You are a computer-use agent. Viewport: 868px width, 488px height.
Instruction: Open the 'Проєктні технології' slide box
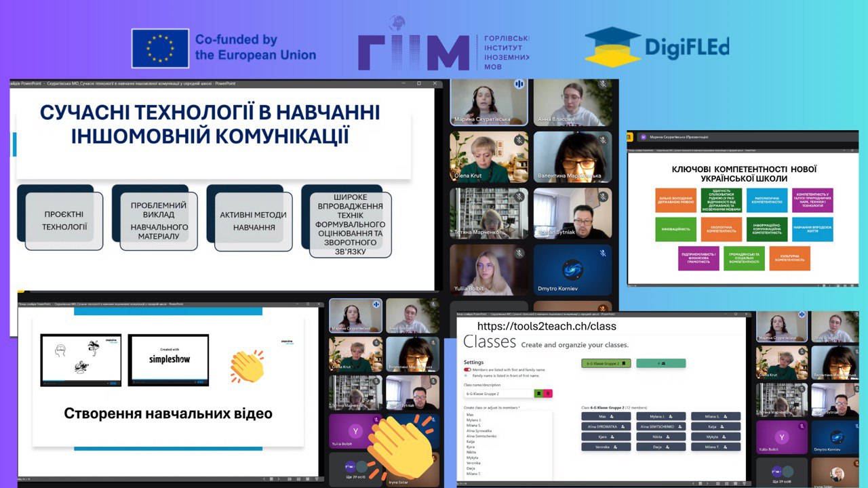(x=64, y=220)
